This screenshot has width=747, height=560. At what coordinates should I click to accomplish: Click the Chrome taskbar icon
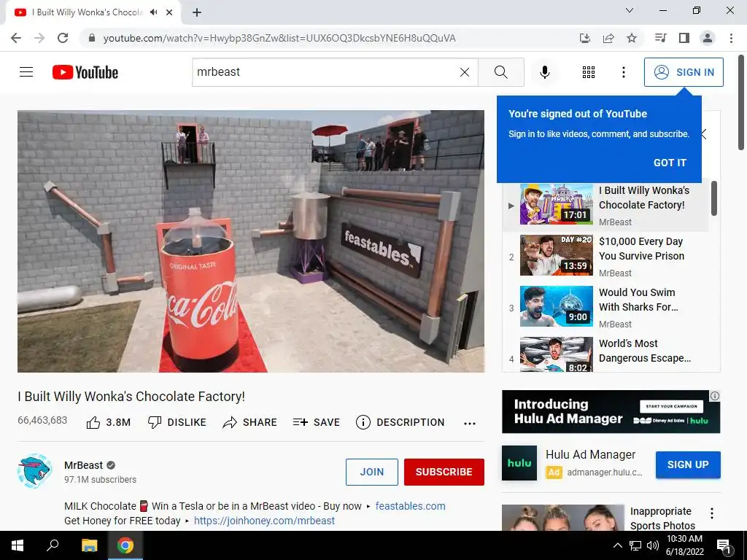click(x=125, y=545)
